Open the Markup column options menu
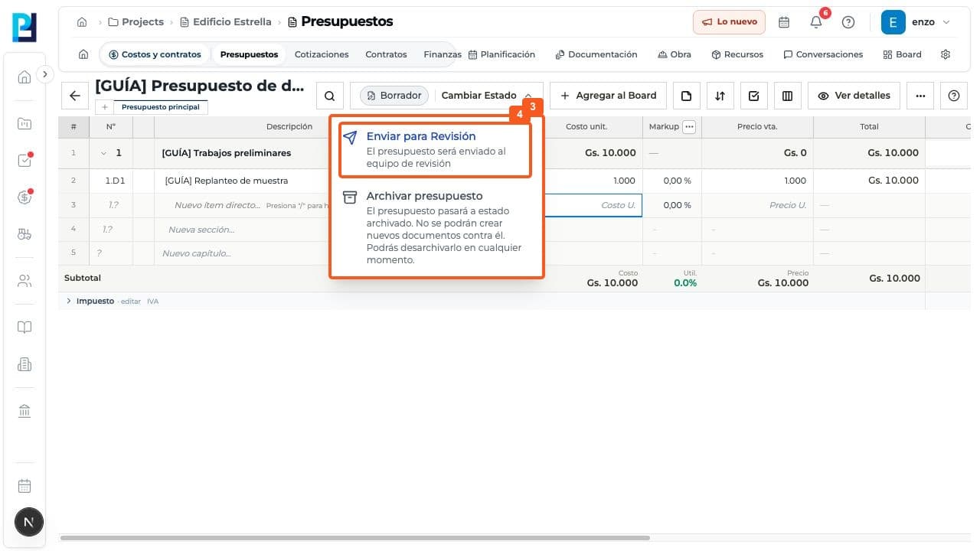The width and height of the screenshot is (980, 551). coord(689,127)
